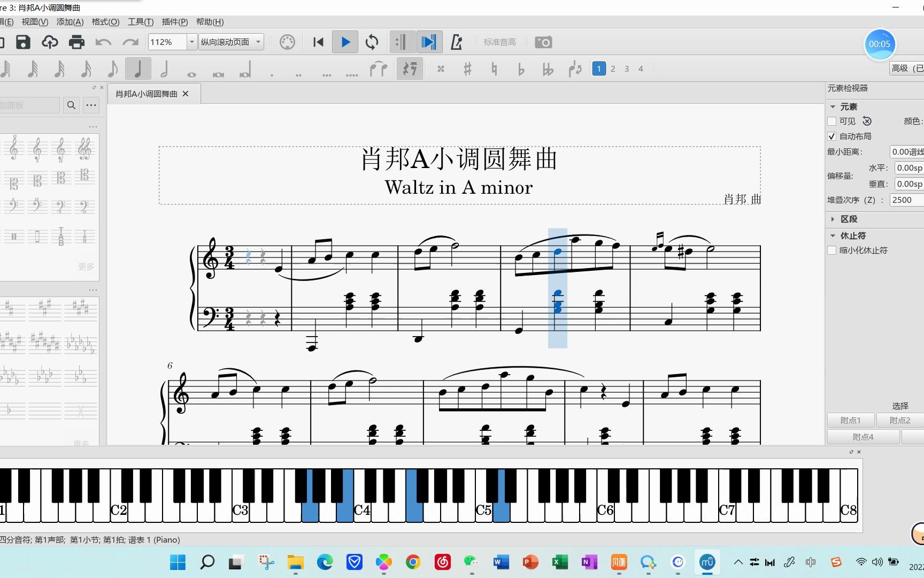The height and width of the screenshot is (578, 924).
Task: Open the 纵向滚动页面 view mode dropdown
Action: coord(232,42)
